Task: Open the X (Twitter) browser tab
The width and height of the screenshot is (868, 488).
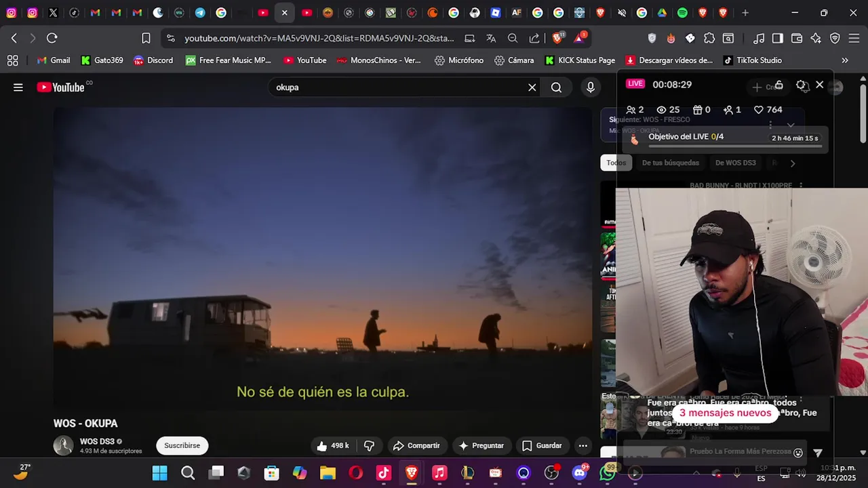Action: coord(53,13)
